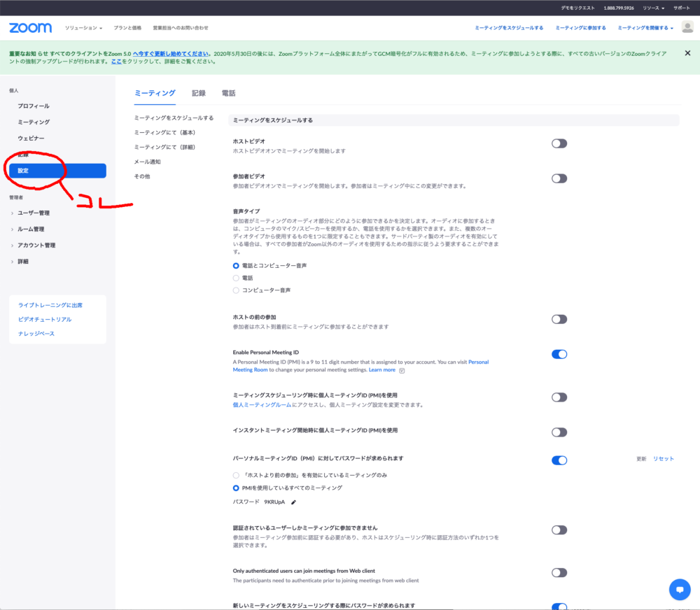Toggle ミーティングスケジューリング時に個人ミーティングID switch
The height and width of the screenshot is (610, 700).
click(x=559, y=397)
